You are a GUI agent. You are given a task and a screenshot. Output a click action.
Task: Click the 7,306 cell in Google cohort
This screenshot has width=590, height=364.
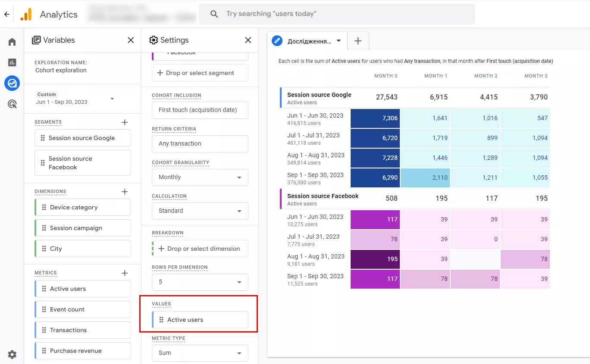click(375, 118)
